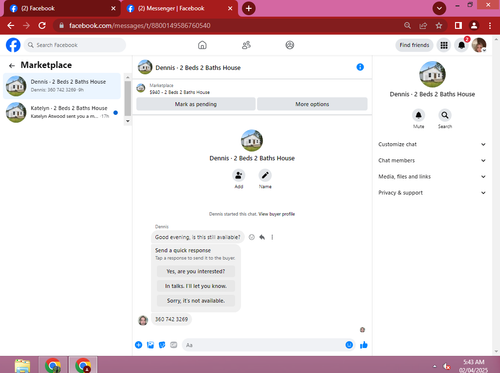This screenshot has width=500, height=373.
Task: Send a thumbs-up like
Action: pos(364,345)
